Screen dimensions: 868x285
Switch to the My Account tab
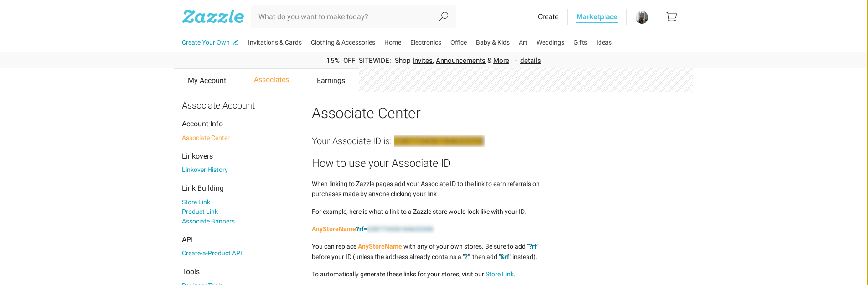click(207, 80)
